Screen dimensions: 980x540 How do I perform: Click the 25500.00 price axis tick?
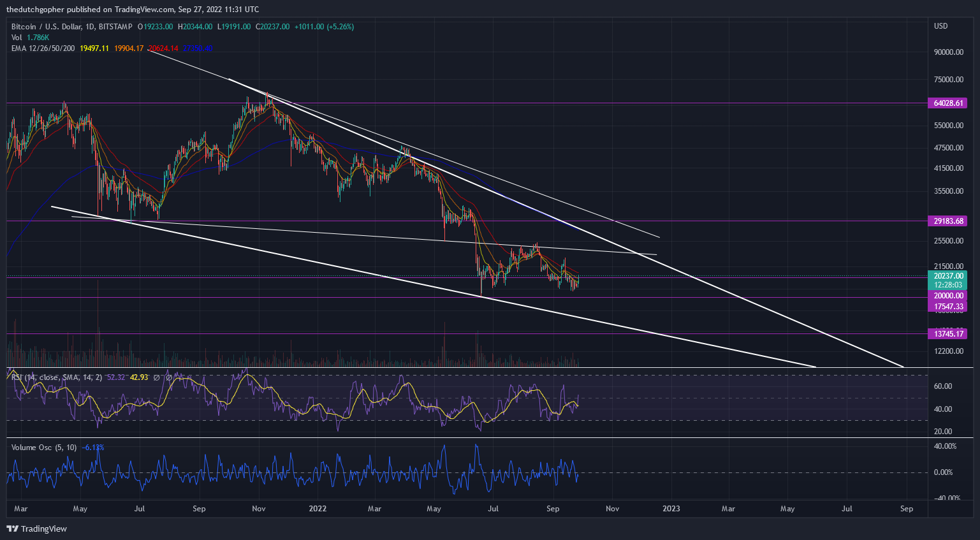[949, 241]
